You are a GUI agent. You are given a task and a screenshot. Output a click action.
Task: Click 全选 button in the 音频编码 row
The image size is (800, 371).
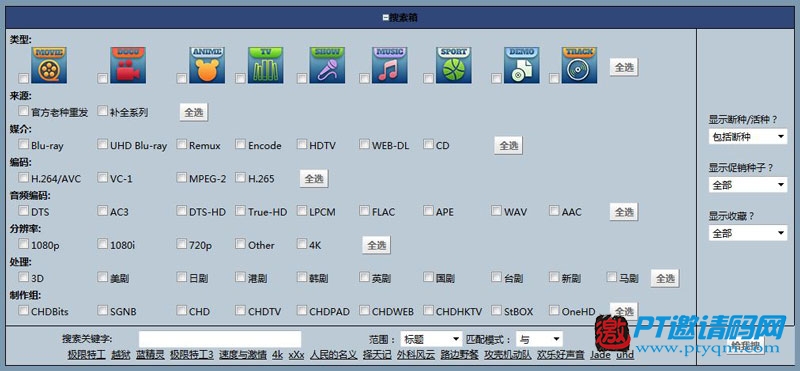pyautogui.click(x=624, y=212)
